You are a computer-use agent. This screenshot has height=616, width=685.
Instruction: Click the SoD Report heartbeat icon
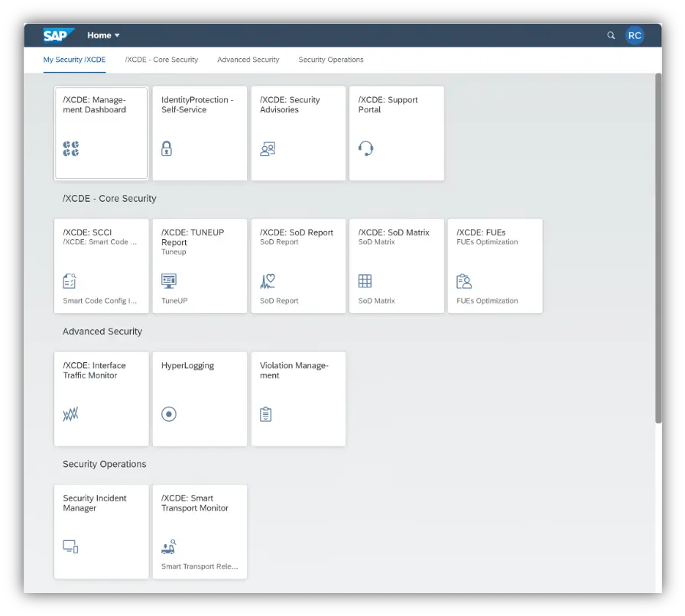click(x=268, y=281)
